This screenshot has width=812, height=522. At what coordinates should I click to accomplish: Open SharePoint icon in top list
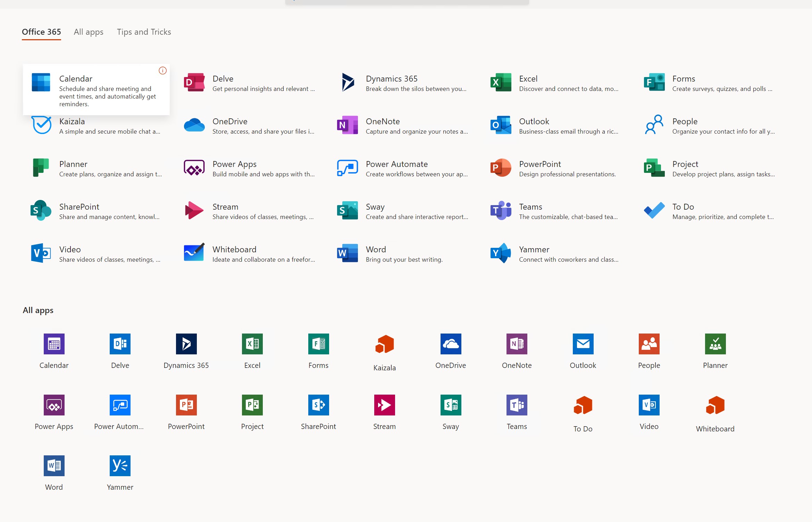[41, 210]
